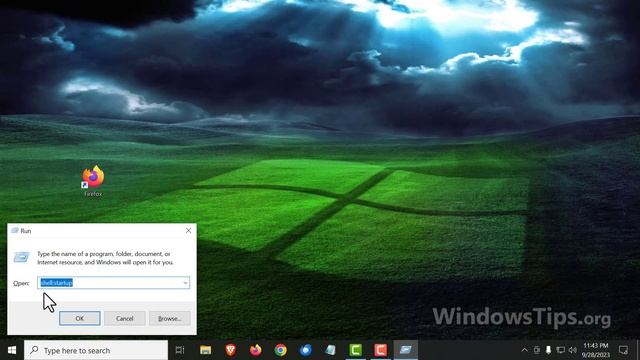Click the Run dialog taskbar icon
This screenshot has width=640, height=360.
[405, 350]
